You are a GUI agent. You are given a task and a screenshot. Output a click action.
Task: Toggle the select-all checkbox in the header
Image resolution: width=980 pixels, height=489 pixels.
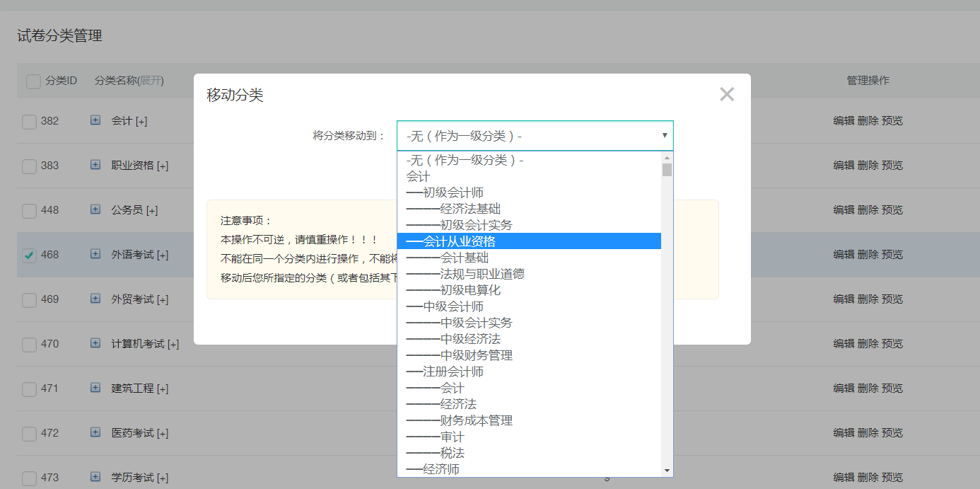point(33,81)
